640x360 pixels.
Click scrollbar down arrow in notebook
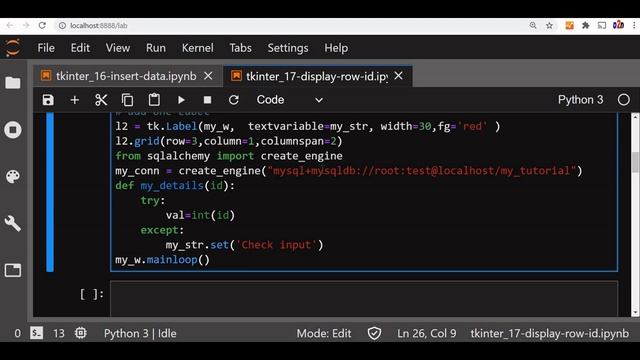point(635,313)
